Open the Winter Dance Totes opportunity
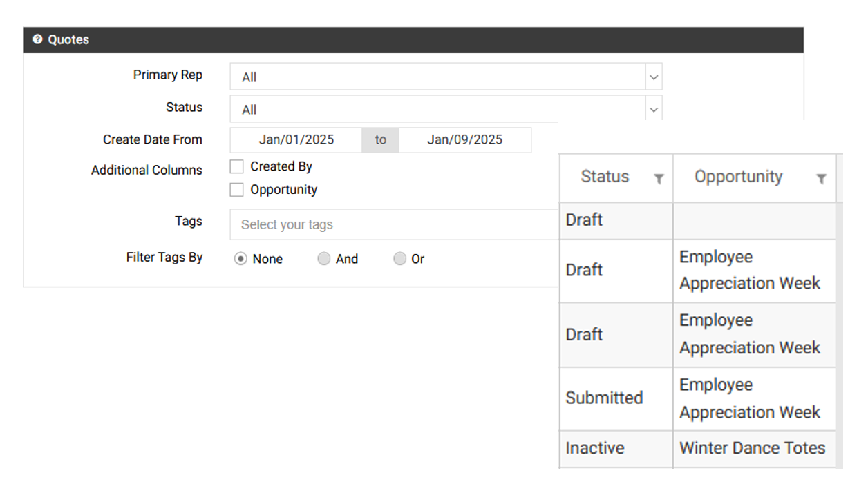 (x=752, y=448)
